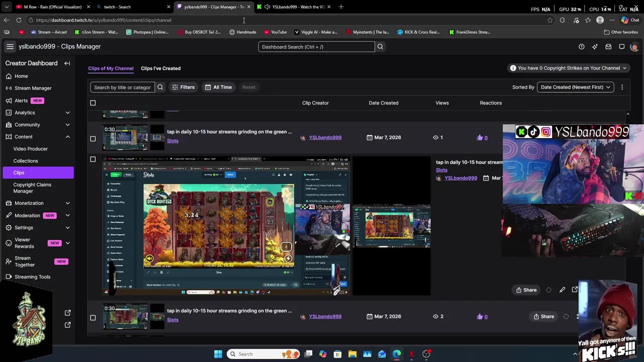
Task: Open a new browser tab with the plus icon
Action: pyautogui.click(x=341, y=7)
